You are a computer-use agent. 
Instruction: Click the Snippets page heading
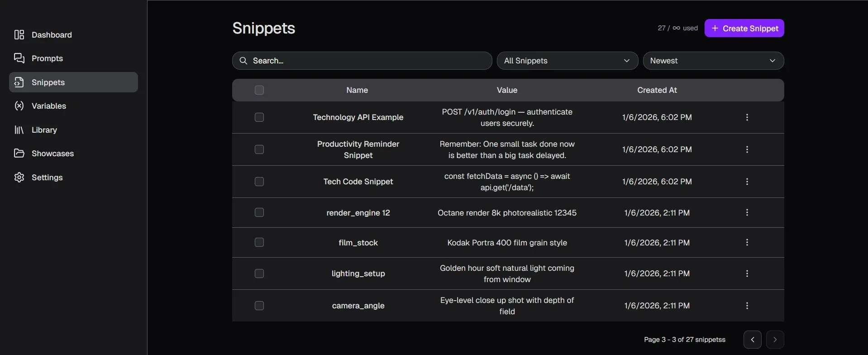263,28
